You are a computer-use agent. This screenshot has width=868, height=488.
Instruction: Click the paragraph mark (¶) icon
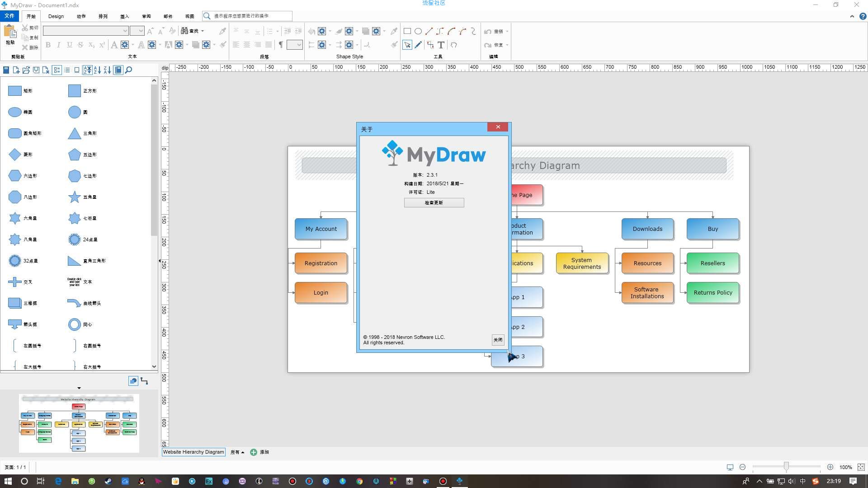[x=281, y=45]
